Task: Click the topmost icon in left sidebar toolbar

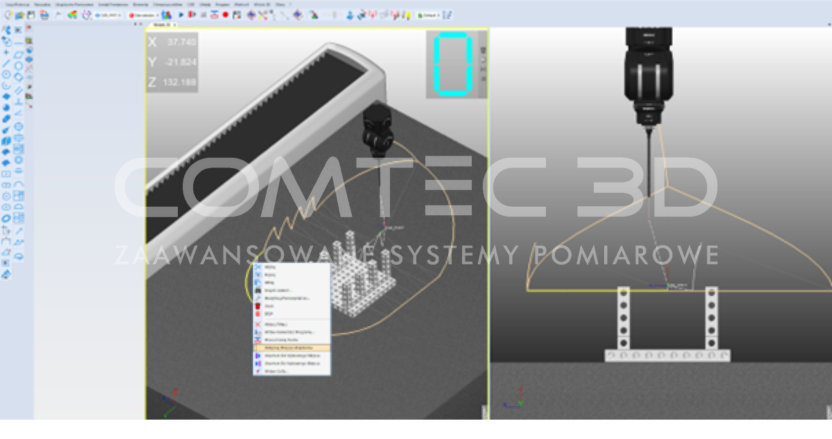Action: coord(7,30)
